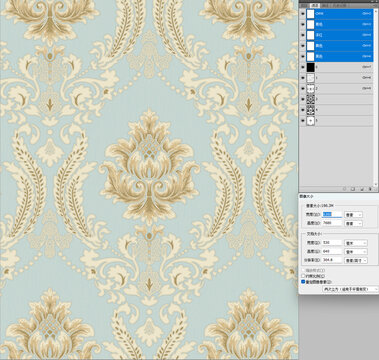Open the Channels panel options menu icon
The height and width of the screenshot is (360, 379).
click(x=375, y=6)
